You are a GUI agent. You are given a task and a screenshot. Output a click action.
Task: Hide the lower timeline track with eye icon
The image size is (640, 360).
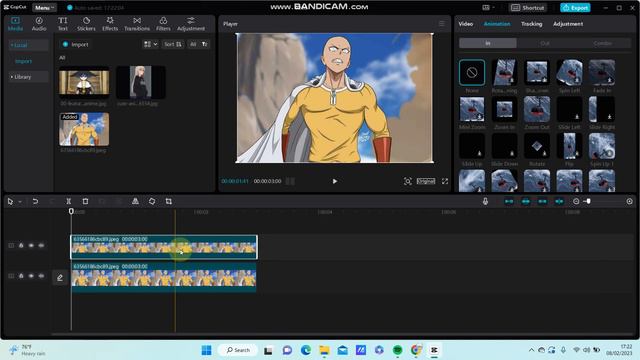pyautogui.click(x=31, y=276)
